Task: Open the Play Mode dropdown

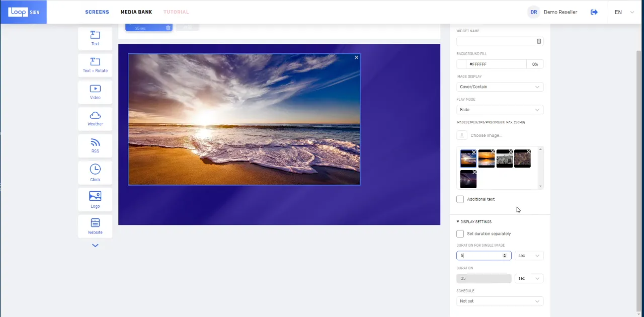Action: 500,110
